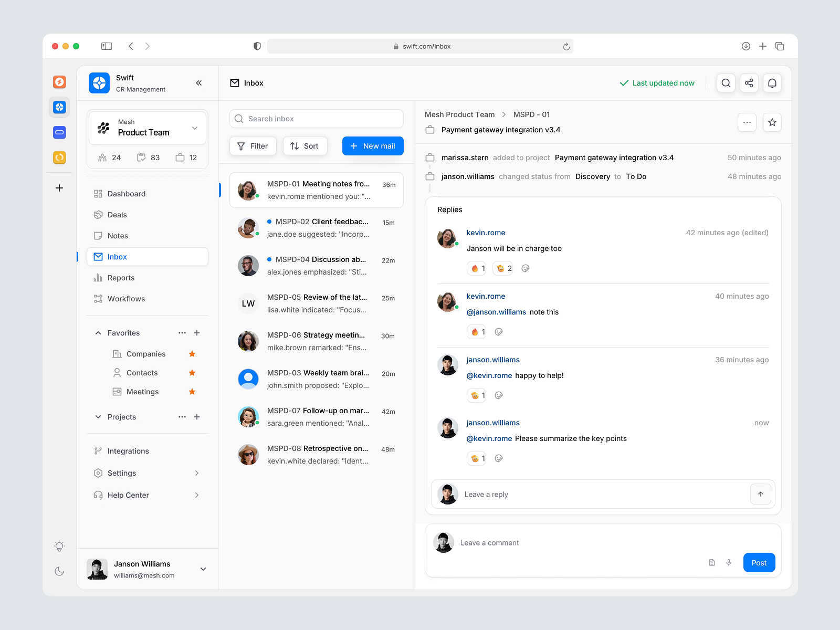Screen dimensions: 840x630
Task: Open notifications via the bell icon
Action: (x=772, y=83)
